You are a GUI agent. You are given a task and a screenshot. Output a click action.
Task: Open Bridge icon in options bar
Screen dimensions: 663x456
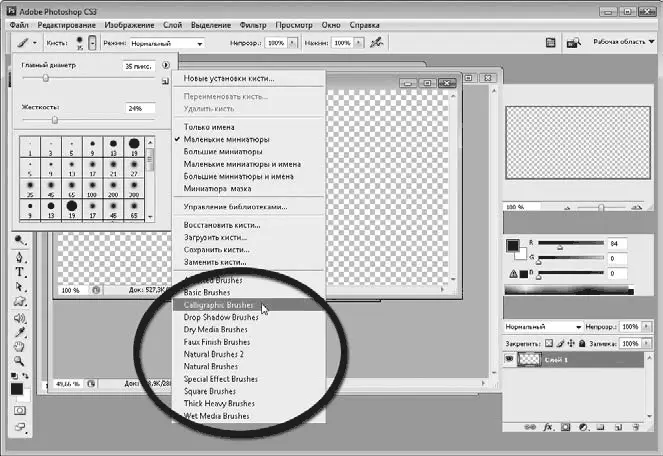coord(573,43)
